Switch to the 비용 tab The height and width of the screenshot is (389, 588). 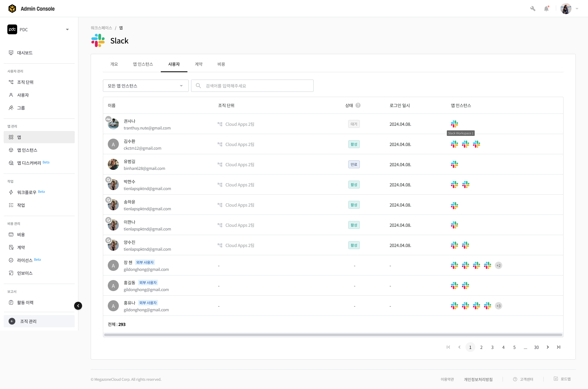[221, 64]
